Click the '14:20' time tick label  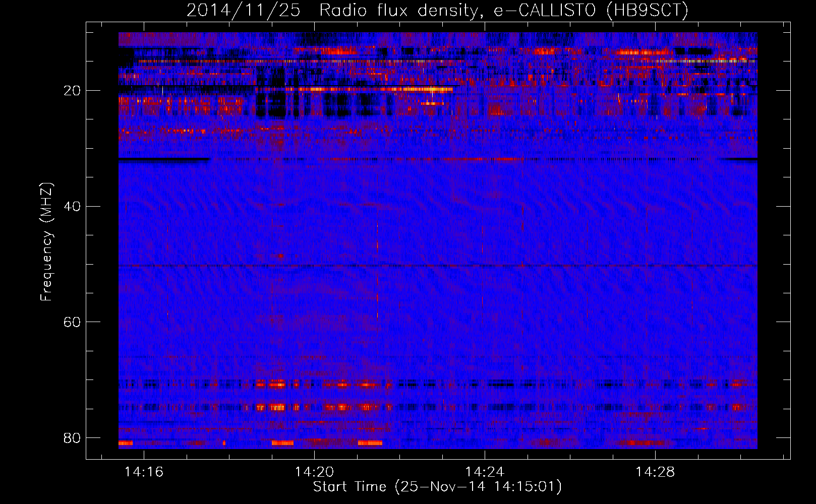[x=314, y=472]
